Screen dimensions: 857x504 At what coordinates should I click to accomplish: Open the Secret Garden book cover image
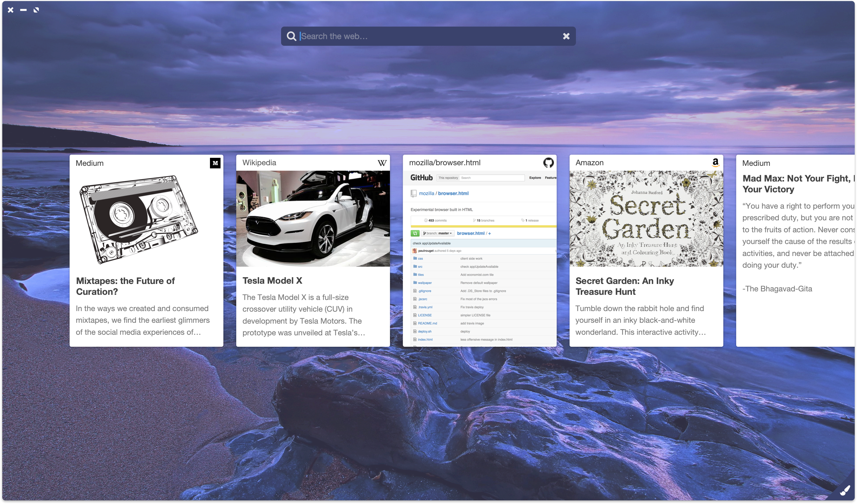coord(646,219)
